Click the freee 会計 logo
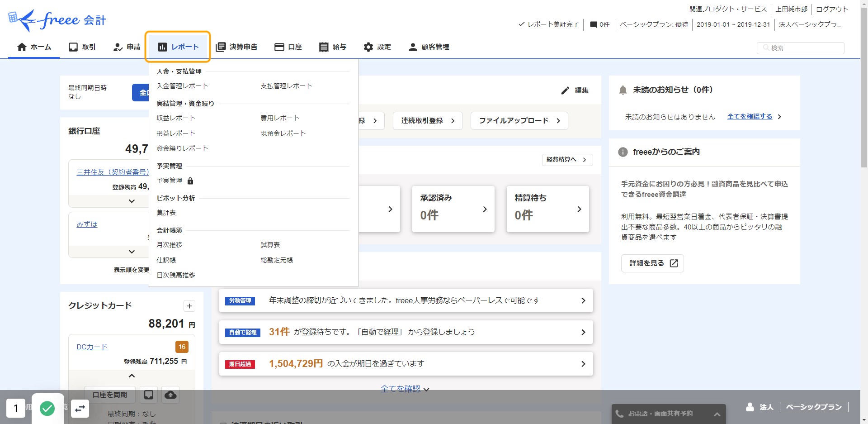The height and width of the screenshot is (424, 868). point(57,20)
